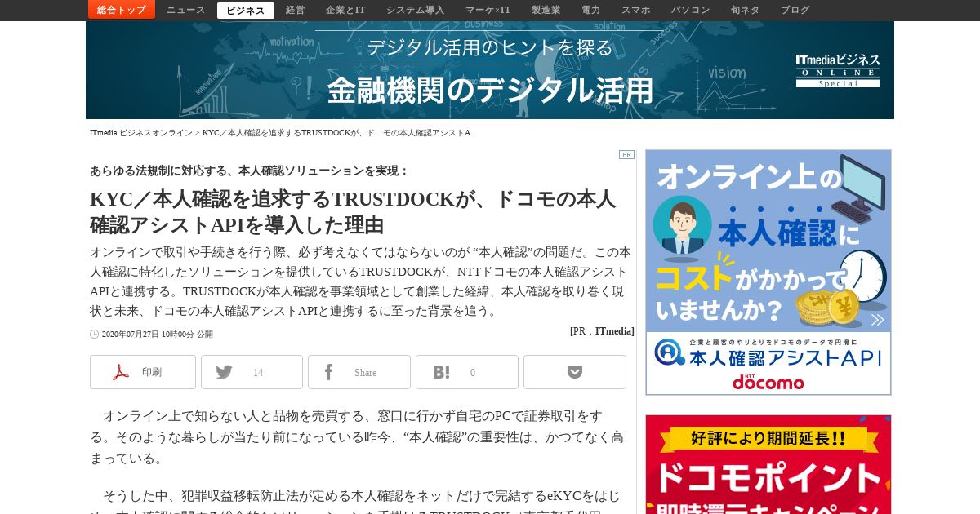This screenshot has width=980, height=514.
Task: Open the 総合トップ tab
Action: [x=122, y=10]
